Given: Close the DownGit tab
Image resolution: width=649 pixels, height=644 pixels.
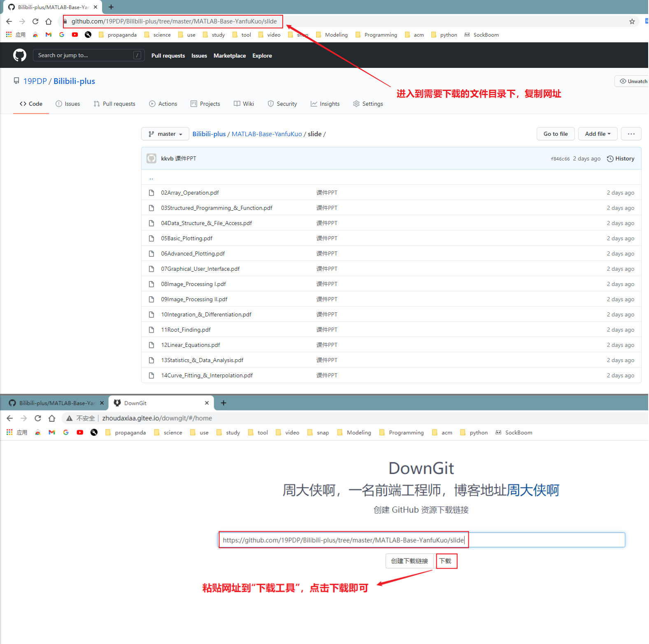Looking at the screenshot, I should click(207, 403).
